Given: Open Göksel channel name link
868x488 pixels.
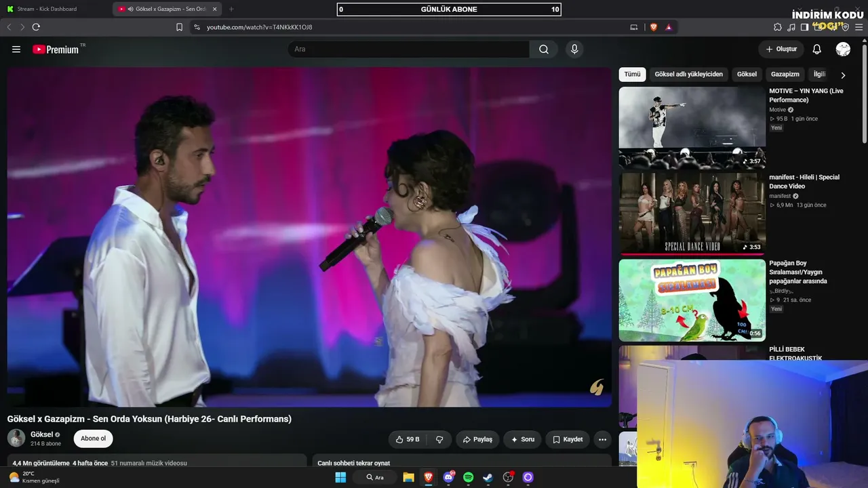Looking at the screenshot, I should 41,434.
